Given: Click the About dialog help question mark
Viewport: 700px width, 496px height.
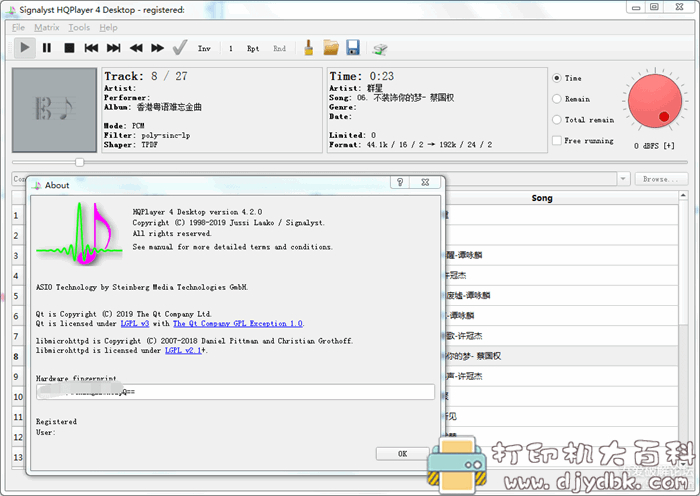Looking at the screenshot, I should click(x=400, y=182).
